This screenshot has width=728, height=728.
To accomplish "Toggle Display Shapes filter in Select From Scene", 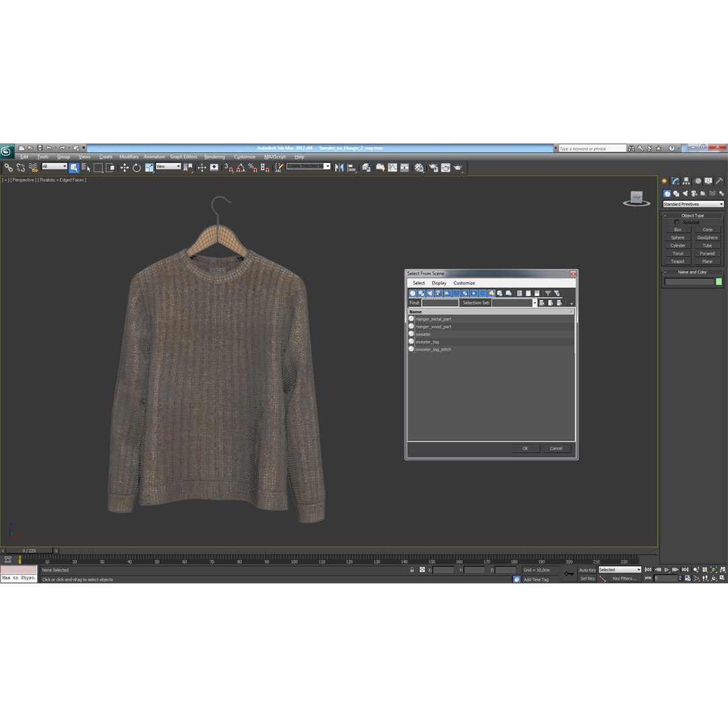I will pos(421,293).
